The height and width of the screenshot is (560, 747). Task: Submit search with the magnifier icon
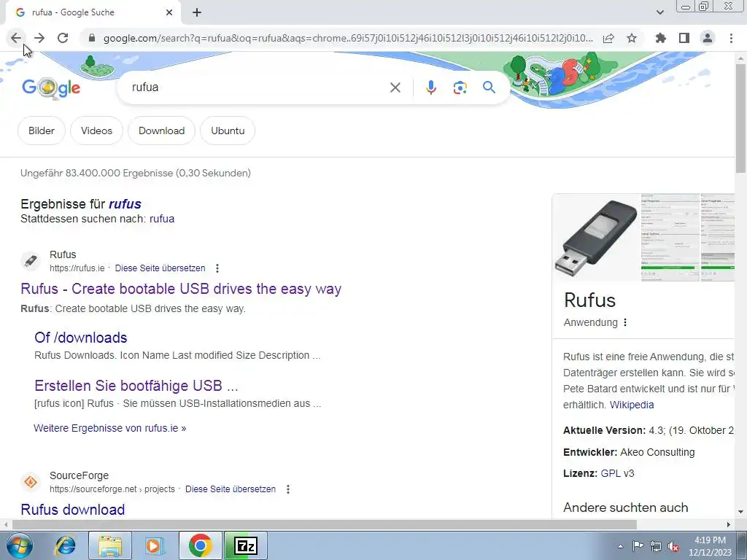pyautogui.click(x=489, y=87)
